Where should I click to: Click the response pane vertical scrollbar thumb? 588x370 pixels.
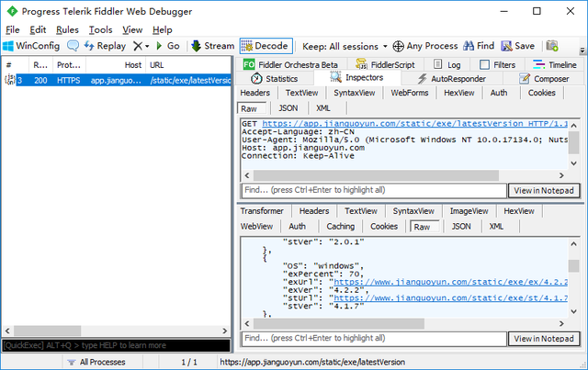click(573, 265)
